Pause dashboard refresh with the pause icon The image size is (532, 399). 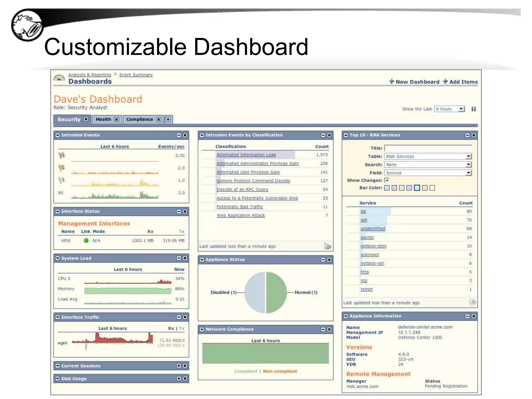[474, 109]
